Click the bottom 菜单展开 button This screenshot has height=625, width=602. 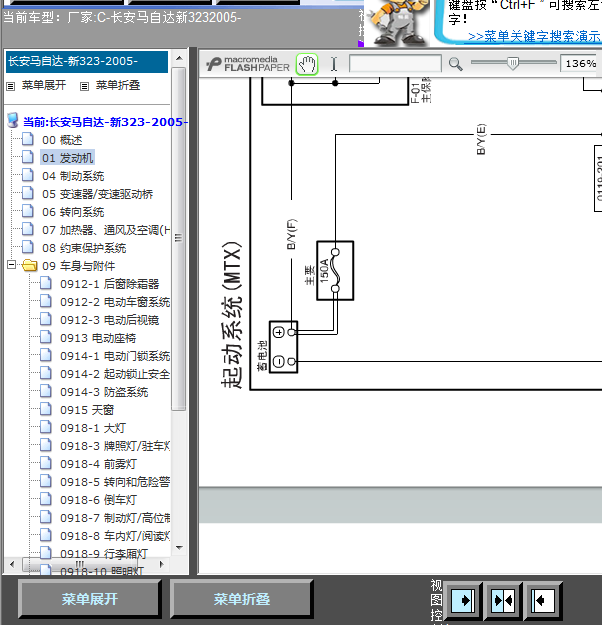(x=90, y=599)
